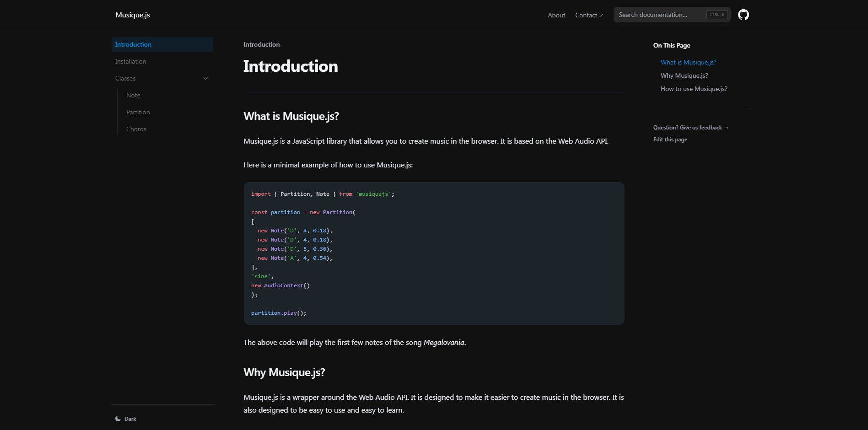Screen dimensions: 868x430
Task: Collapse the Classes section chevron
Action: tap(205, 78)
